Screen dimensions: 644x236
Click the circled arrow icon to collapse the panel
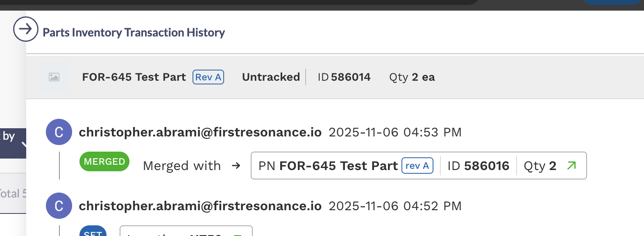tap(25, 29)
